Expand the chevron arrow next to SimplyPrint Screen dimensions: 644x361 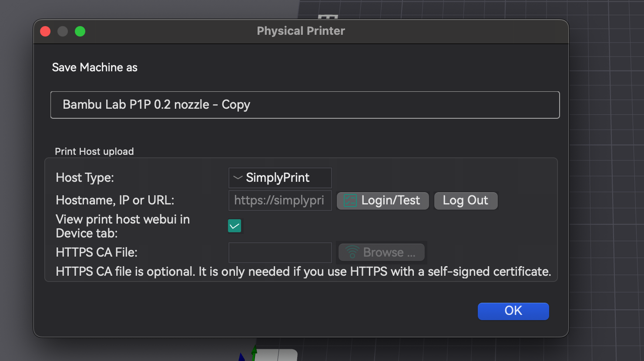pos(238,177)
